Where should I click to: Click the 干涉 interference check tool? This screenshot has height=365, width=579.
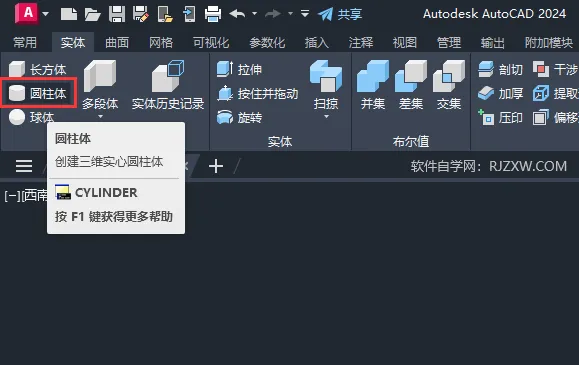pos(555,69)
